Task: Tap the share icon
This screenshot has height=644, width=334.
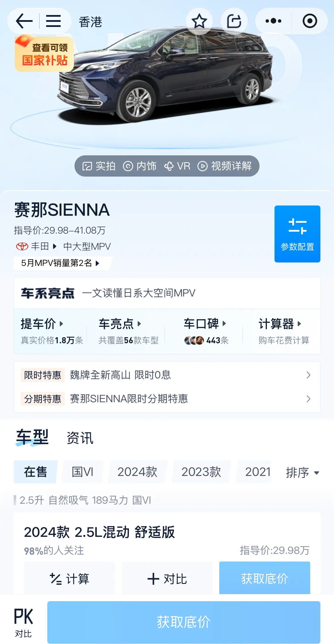Action: tap(234, 21)
